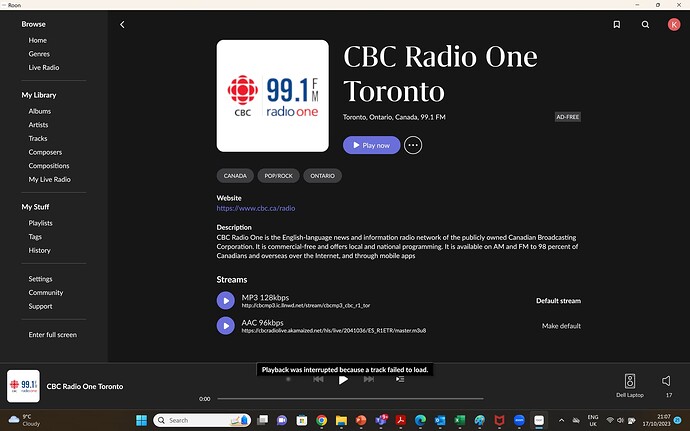
Task: Click the playback progress seek bar
Action: point(400,398)
